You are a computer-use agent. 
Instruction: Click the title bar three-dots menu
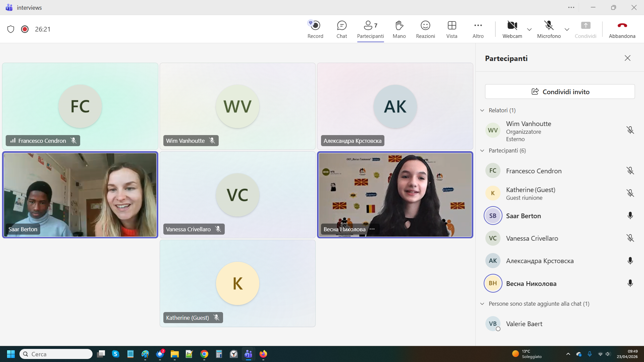tap(571, 7)
